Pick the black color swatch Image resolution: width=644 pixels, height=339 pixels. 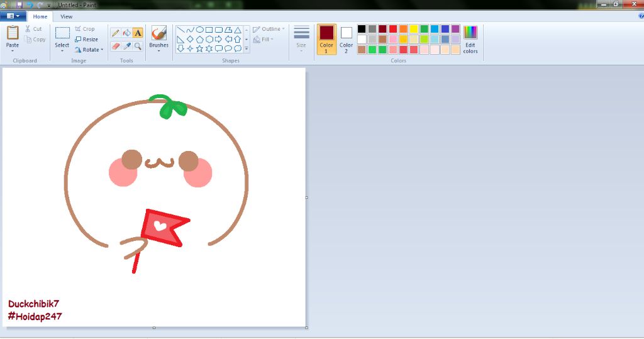pos(362,29)
